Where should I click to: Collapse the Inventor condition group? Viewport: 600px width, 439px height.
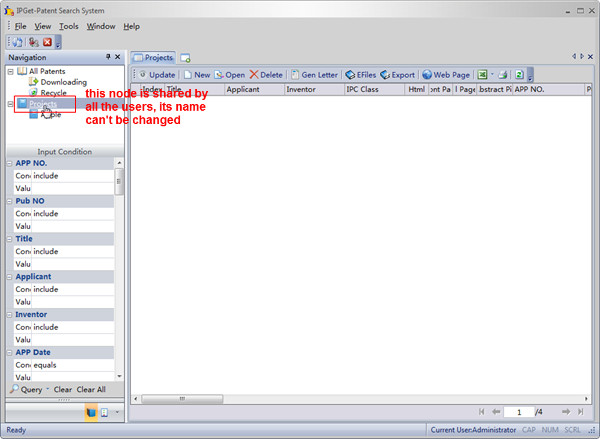(10, 315)
